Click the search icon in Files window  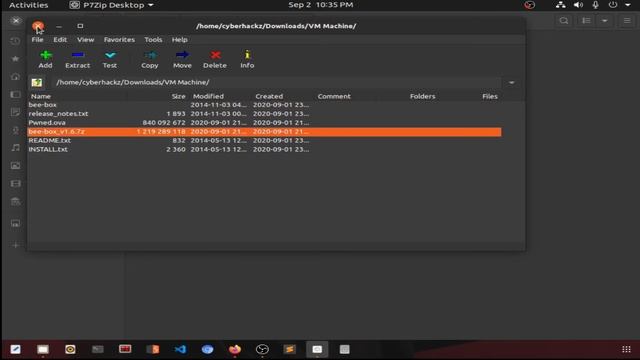click(564, 21)
